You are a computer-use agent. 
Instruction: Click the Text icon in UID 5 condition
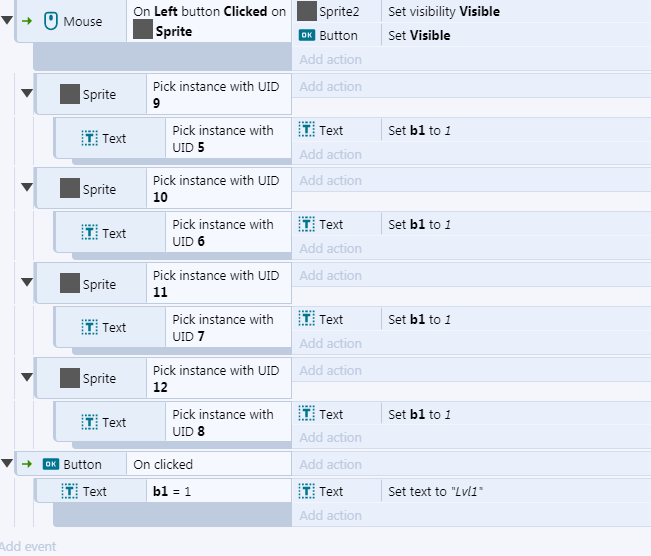click(x=90, y=138)
